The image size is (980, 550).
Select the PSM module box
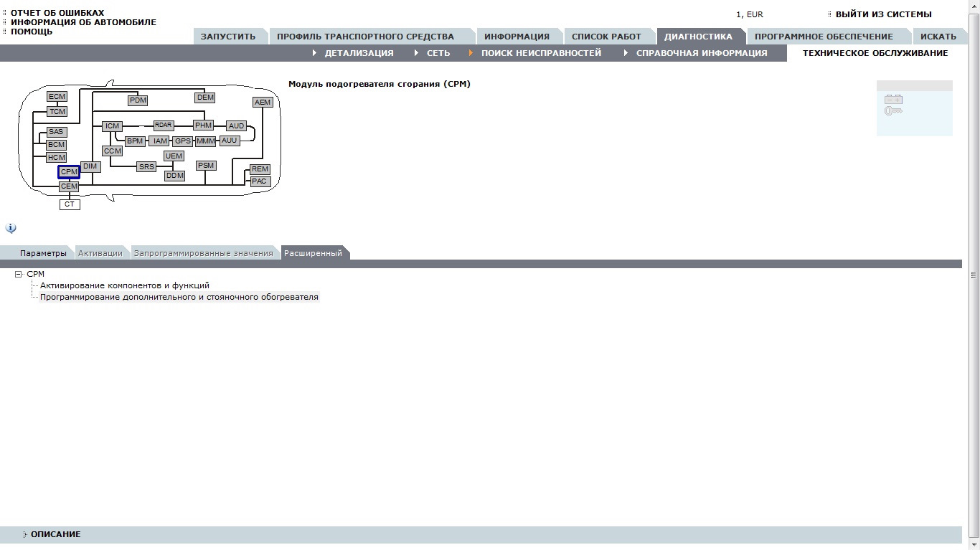(x=206, y=166)
